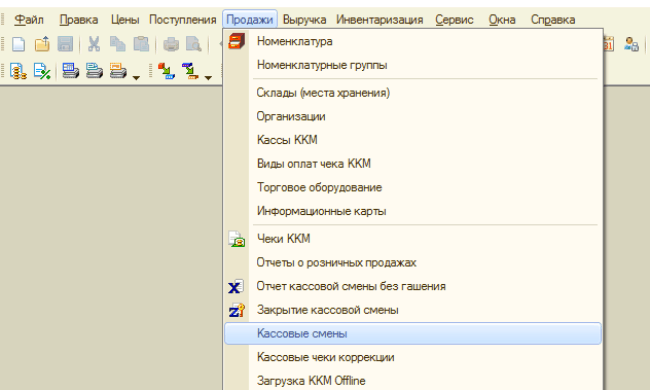
Task: Open Кассы ККМ from the menu
Action: [x=413, y=140]
